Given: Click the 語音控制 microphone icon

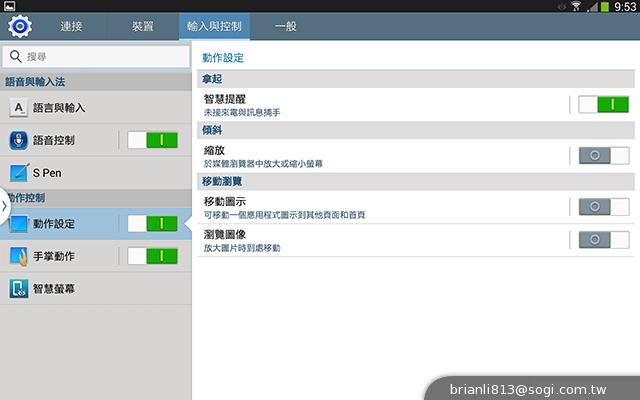Looking at the screenshot, I should tap(18, 140).
